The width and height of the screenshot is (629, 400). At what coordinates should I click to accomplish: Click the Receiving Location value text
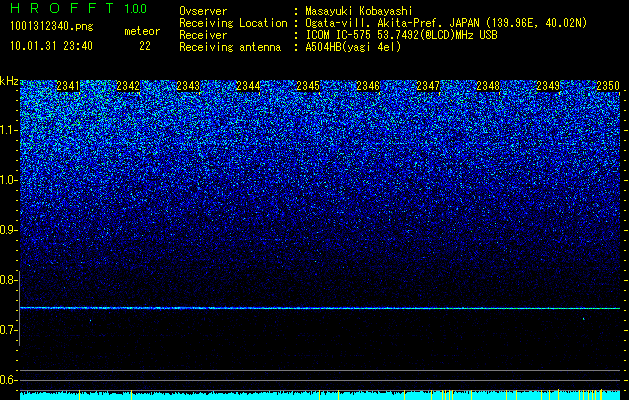tap(446, 23)
